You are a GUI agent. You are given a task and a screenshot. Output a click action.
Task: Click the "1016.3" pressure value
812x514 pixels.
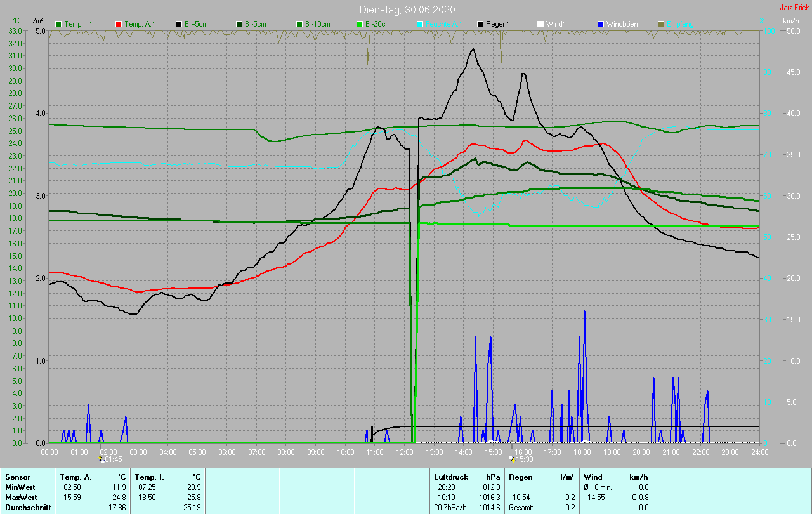[488, 497]
